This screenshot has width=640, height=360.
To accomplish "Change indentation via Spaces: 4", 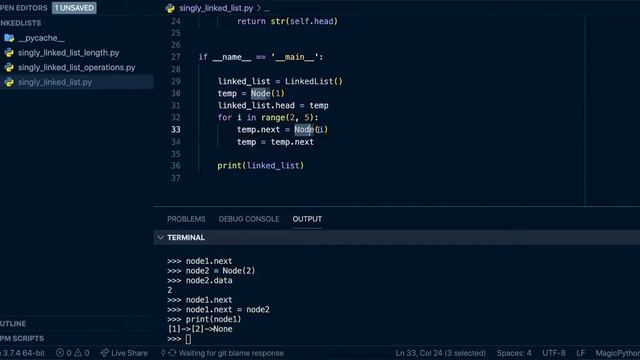I will (514, 353).
